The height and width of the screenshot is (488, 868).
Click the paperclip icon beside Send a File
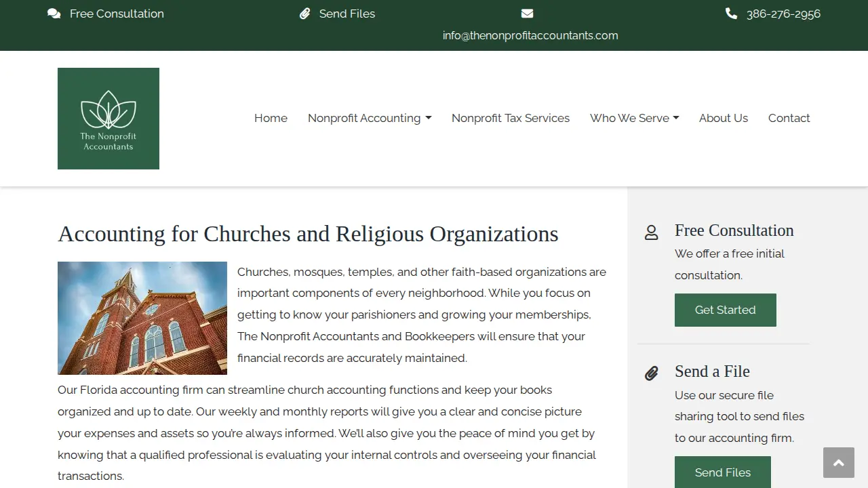(x=651, y=373)
